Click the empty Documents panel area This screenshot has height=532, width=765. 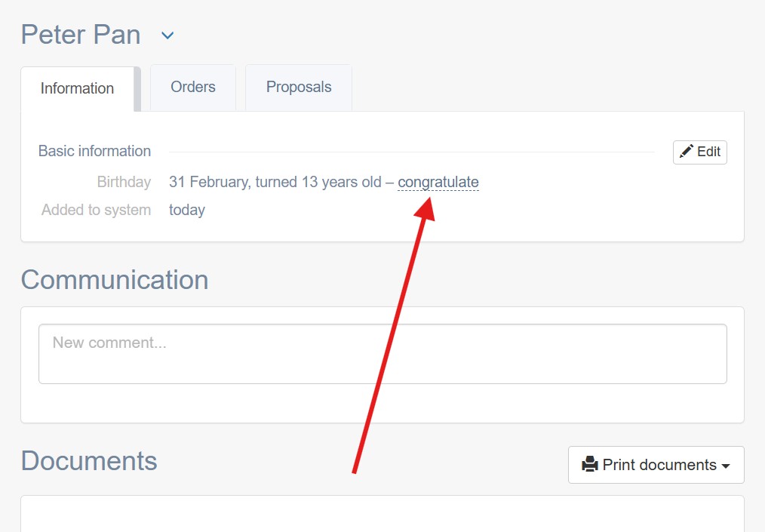click(382, 514)
